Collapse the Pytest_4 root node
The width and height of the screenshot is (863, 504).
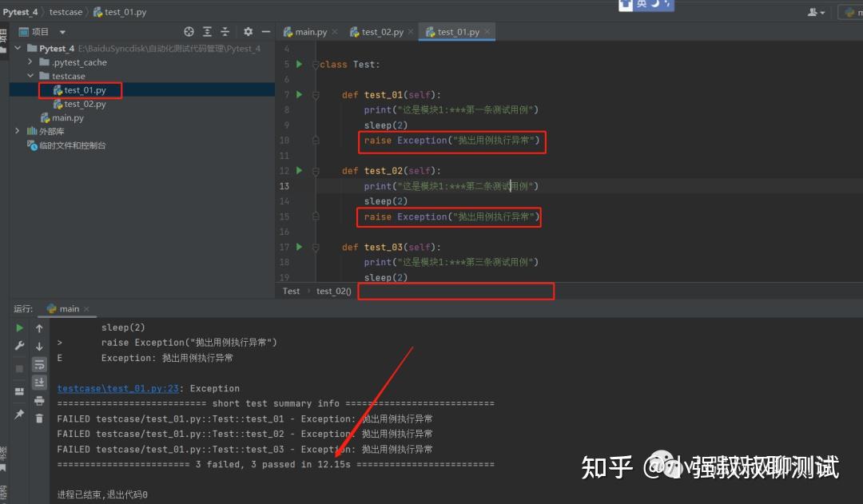pos(18,49)
